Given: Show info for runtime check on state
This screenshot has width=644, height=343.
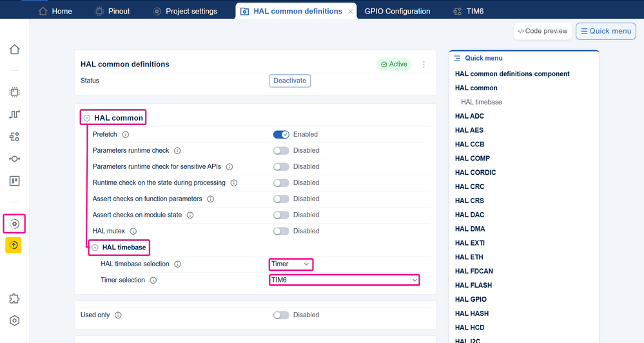Looking at the screenshot, I should click(x=234, y=183).
